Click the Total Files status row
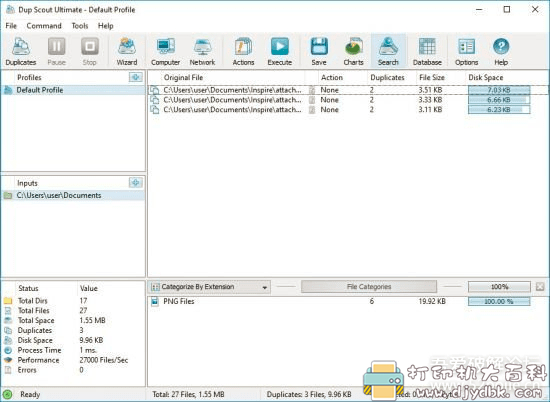550x402 pixels. (73, 310)
